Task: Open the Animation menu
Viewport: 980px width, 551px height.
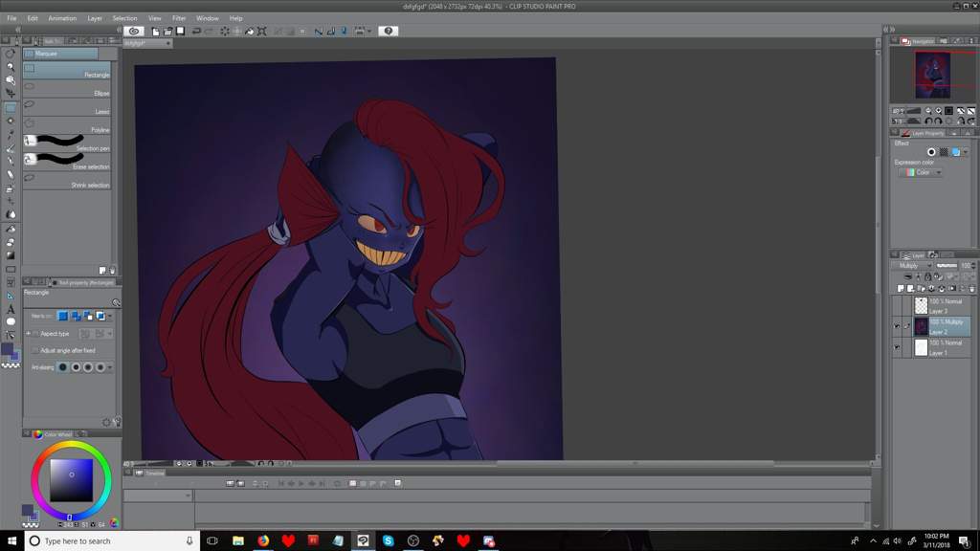Action: pos(62,18)
